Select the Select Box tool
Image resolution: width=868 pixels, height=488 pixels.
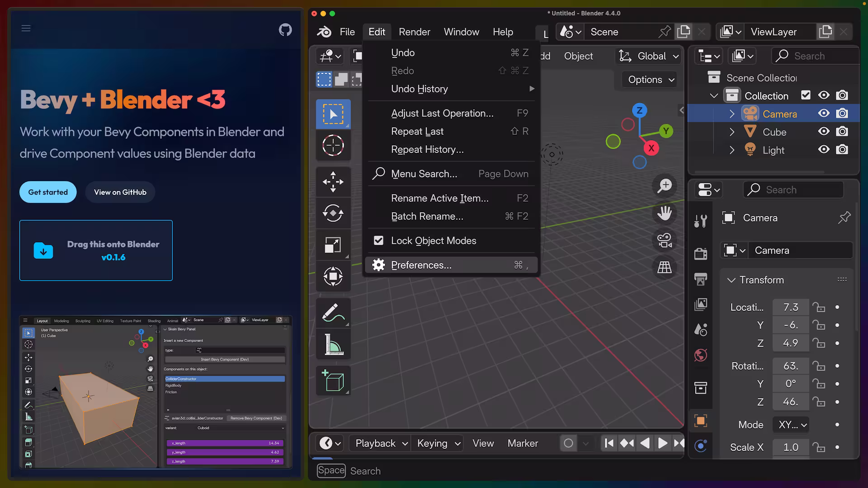[333, 114]
